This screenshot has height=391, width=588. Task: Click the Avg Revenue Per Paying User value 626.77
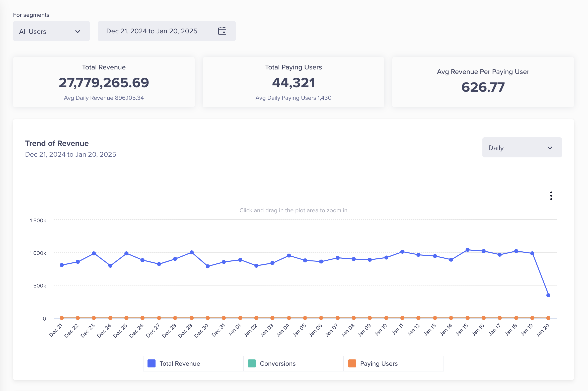pos(483,87)
